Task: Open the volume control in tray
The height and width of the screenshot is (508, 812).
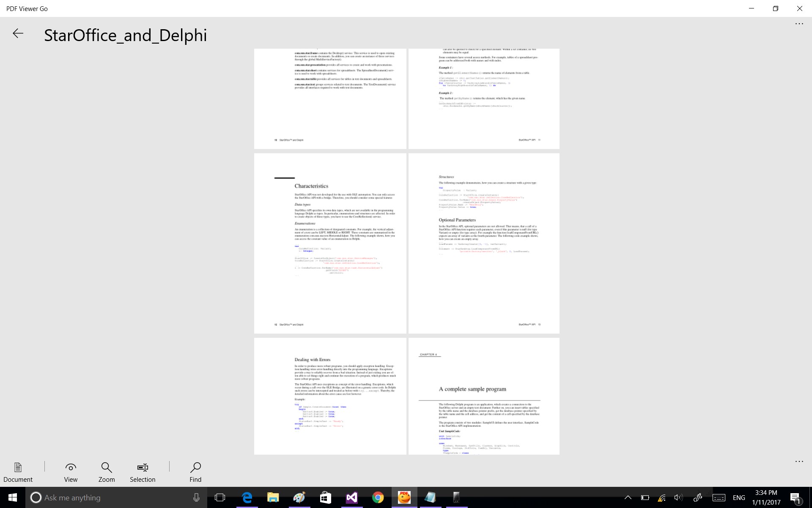Action: point(678,497)
